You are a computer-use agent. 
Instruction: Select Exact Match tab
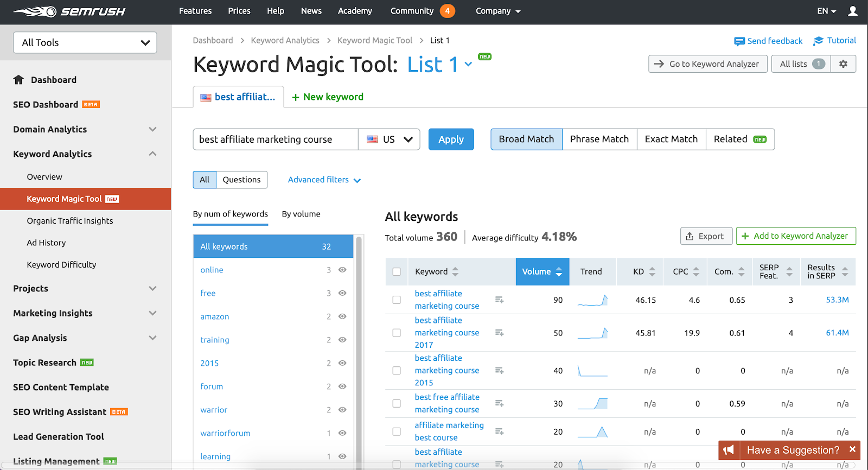click(671, 139)
